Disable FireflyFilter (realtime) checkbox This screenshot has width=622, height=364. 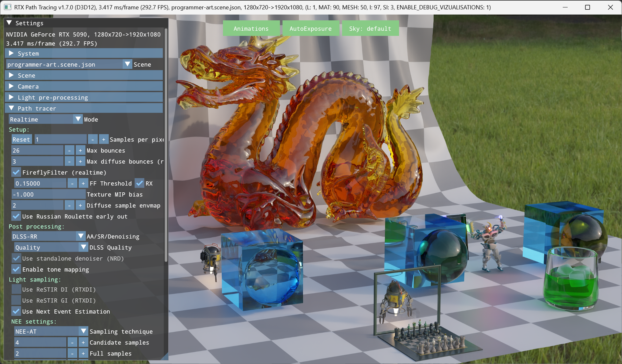point(16,173)
